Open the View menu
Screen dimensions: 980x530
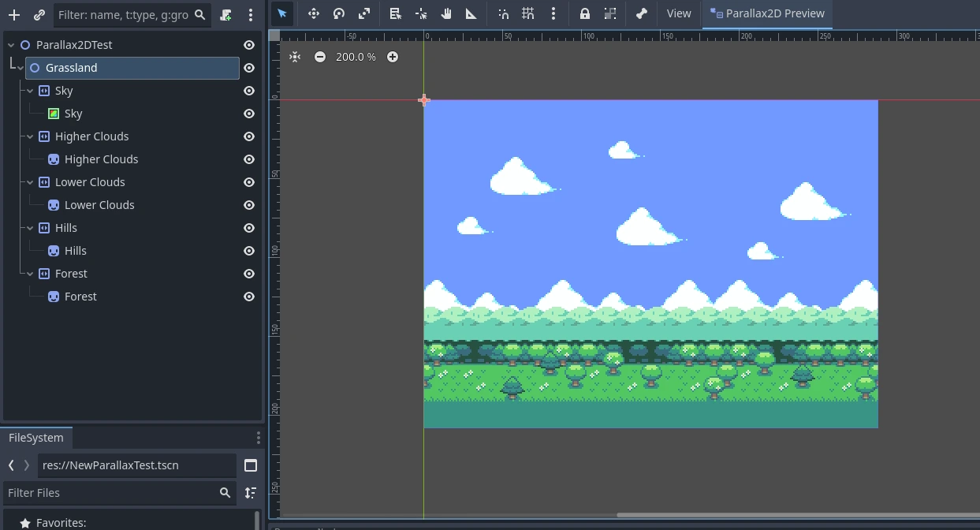pyautogui.click(x=679, y=13)
